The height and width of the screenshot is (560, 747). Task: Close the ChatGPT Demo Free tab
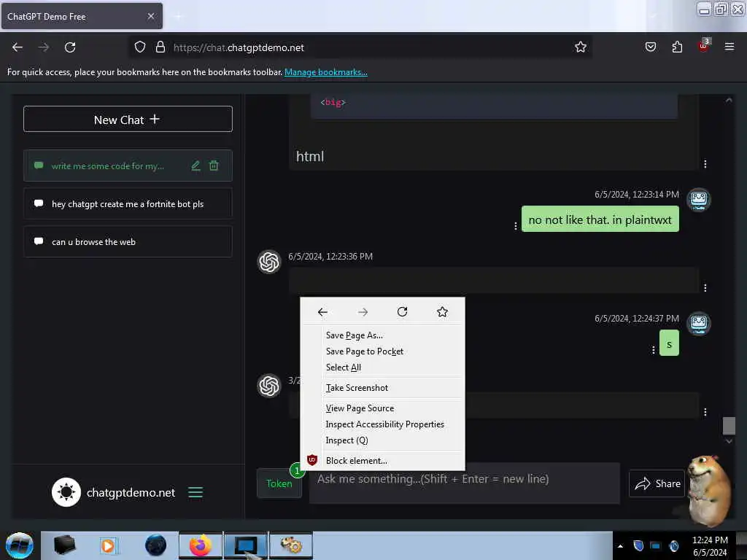pyautogui.click(x=150, y=16)
